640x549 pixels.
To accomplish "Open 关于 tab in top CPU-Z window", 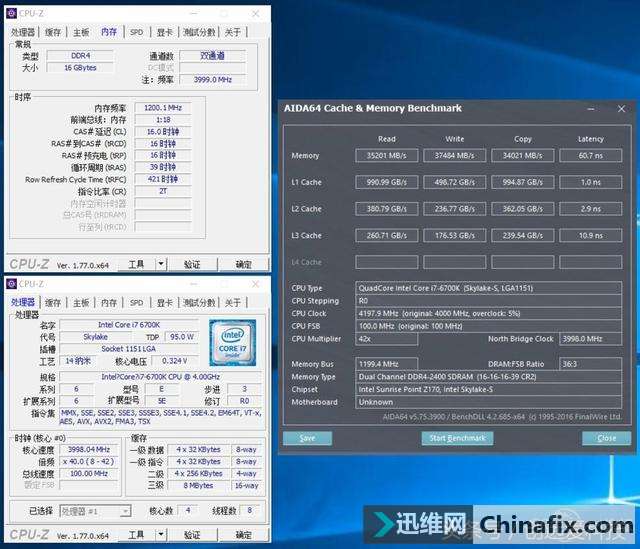I will point(233,32).
